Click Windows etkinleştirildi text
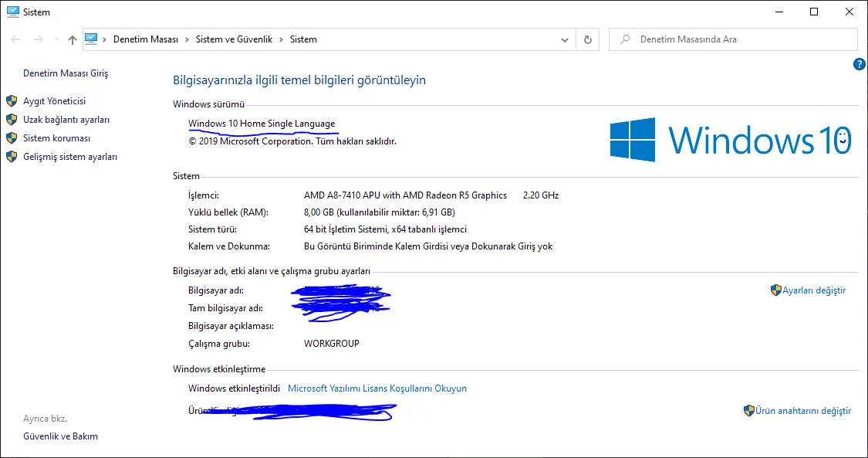The height and width of the screenshot is (458, 868). click(x=234, y=388)
